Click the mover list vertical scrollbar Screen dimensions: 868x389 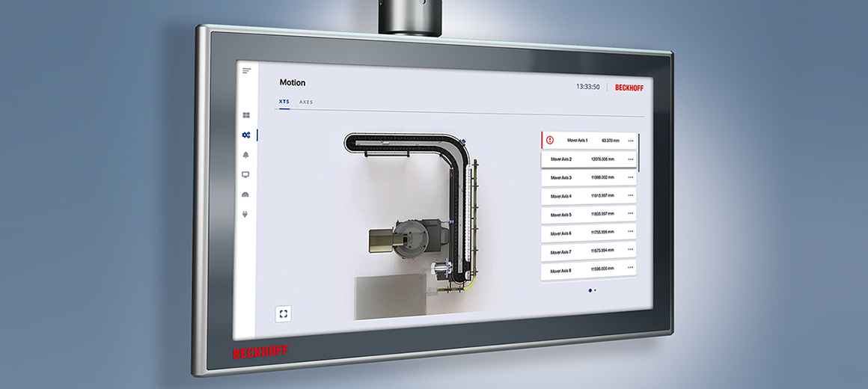pyautogui.click(x=639, y=153)
